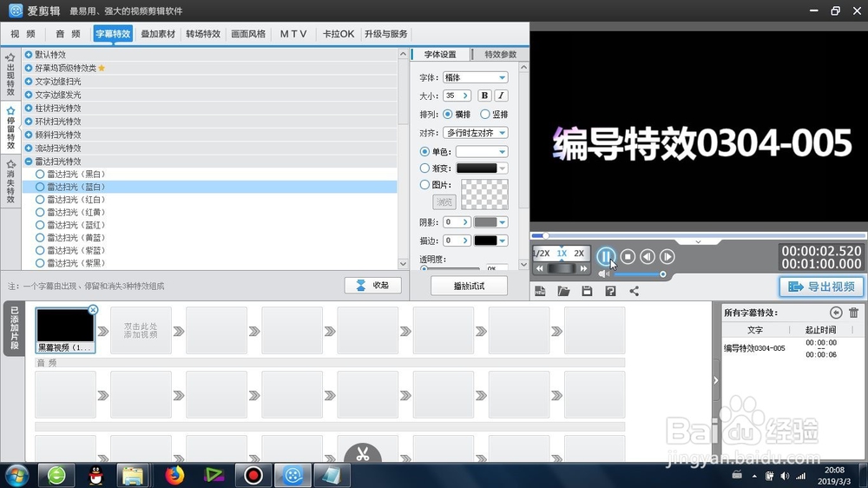Open the 转场特效 tab
This screenshot has height=488, width=868.
pos(203,34)
